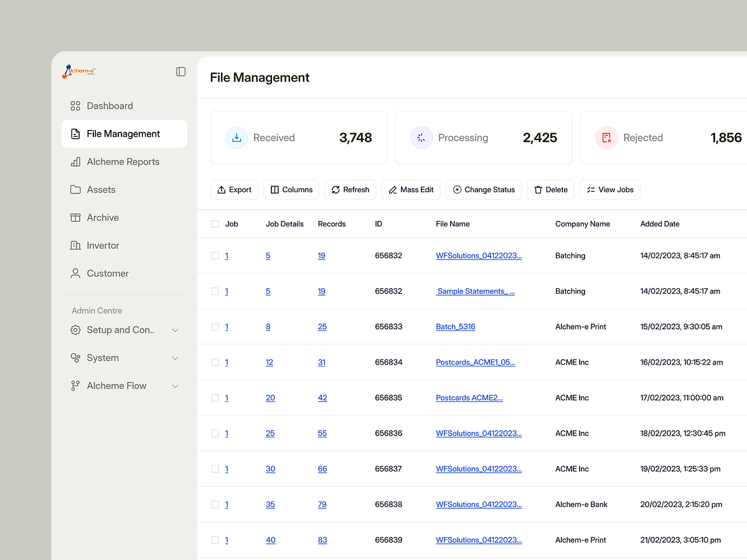
Task: Sort by the Added Date column header
Action: tap(660, 224)
